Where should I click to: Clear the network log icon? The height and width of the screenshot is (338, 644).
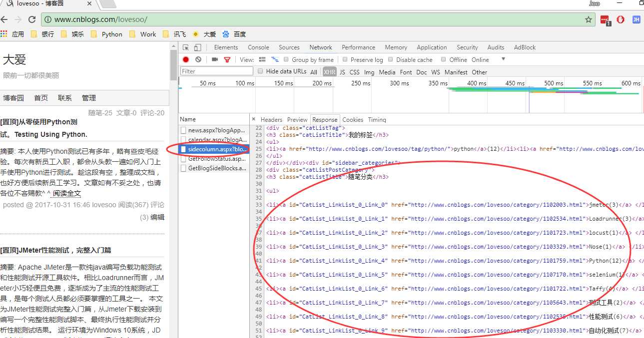click(x=198, y=59)
